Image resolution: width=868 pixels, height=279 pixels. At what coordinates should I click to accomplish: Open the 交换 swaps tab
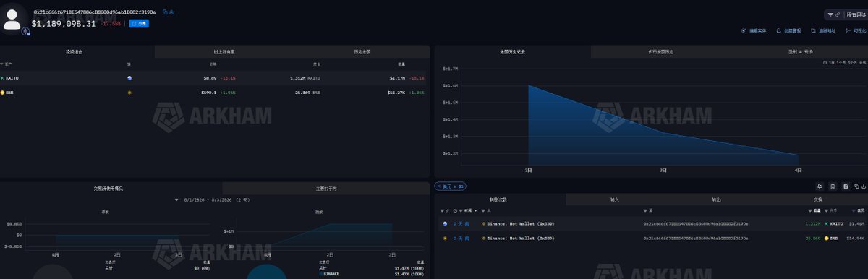click(818, 199)
